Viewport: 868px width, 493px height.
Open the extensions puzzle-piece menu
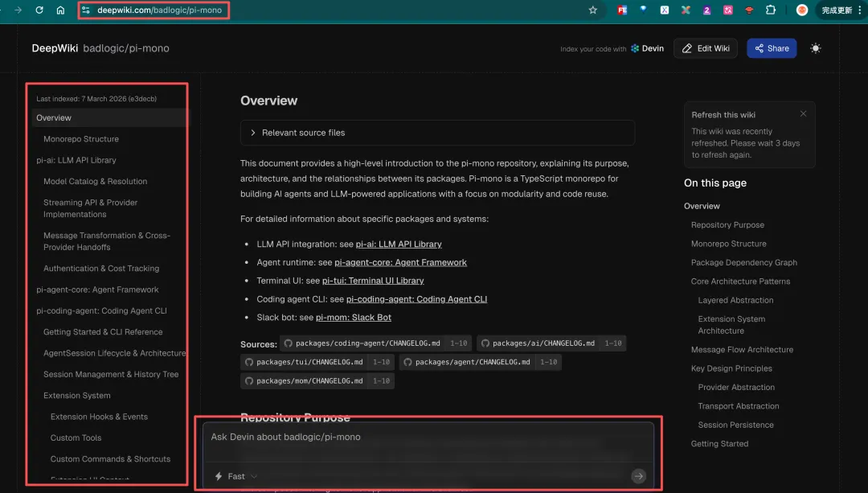pyautogui.click(x=770, y=10)
